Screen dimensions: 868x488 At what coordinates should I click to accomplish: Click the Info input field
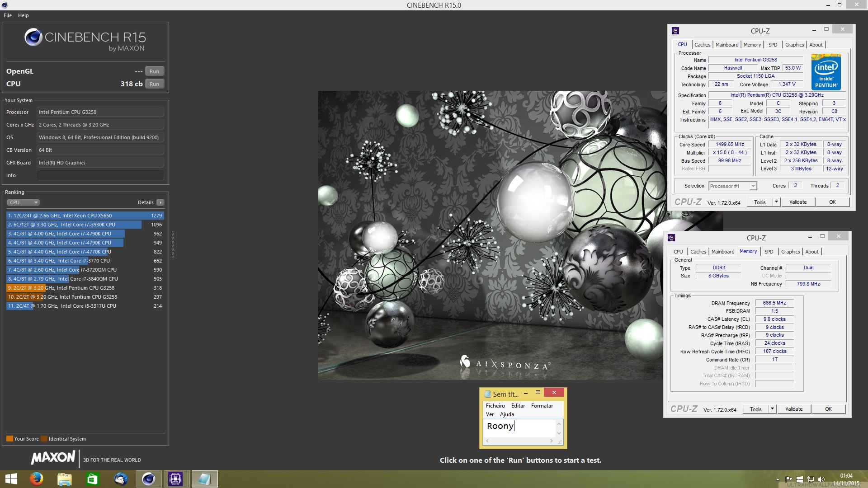[x=100, y=175]
